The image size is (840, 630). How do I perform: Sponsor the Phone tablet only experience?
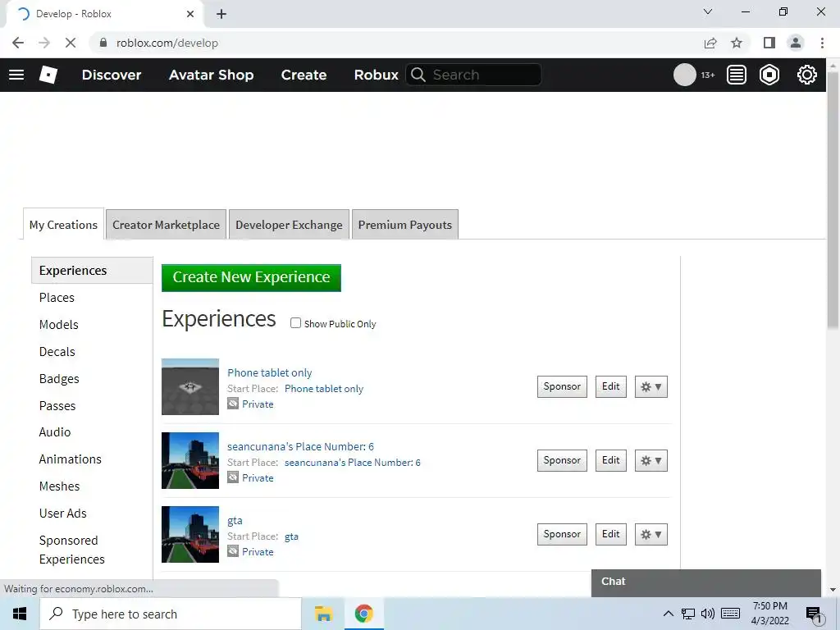[x=562, y=387]
